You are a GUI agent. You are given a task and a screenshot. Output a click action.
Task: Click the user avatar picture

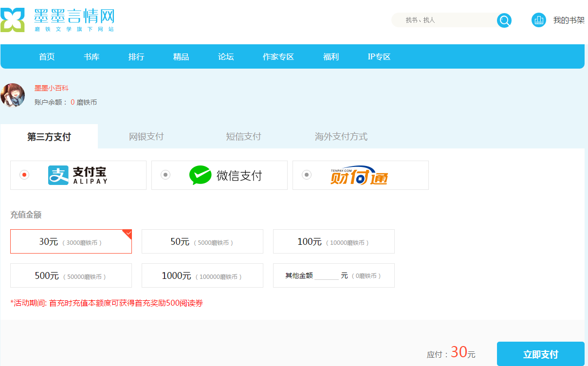tap(13, 95)
